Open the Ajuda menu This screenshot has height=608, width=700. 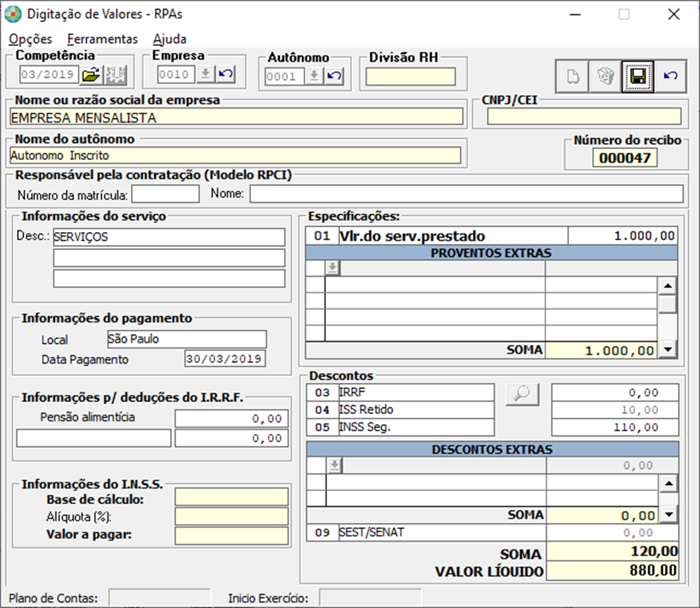click(x=170, y=39)
